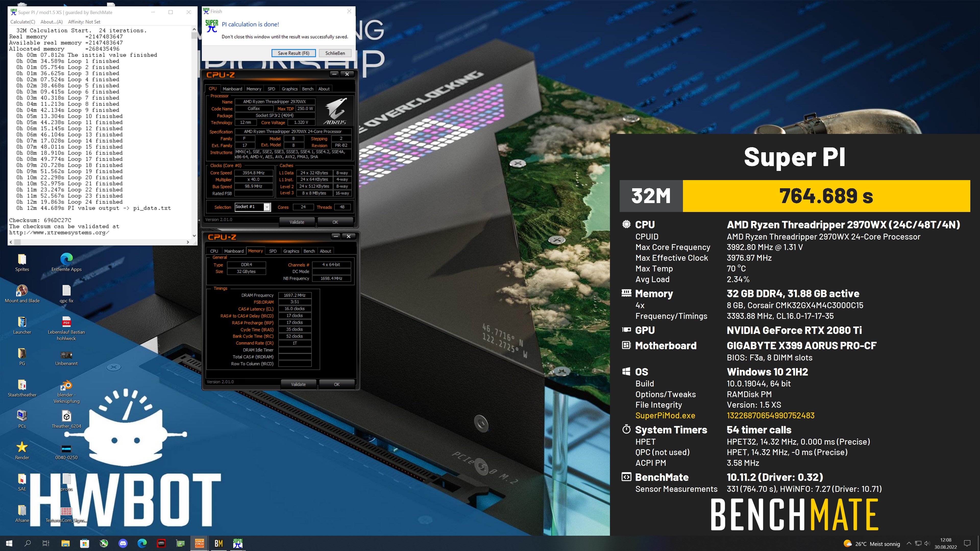The height and width of the screenshot is (551, 980).
Task: Open Microsoft Edge from taskbar
Action: (x=142, y=543)
